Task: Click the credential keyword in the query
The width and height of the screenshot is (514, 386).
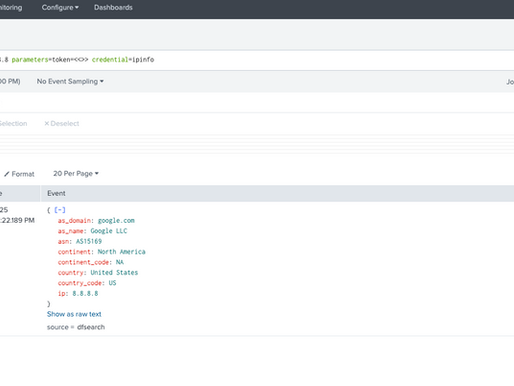Action: tap(110, 60)
